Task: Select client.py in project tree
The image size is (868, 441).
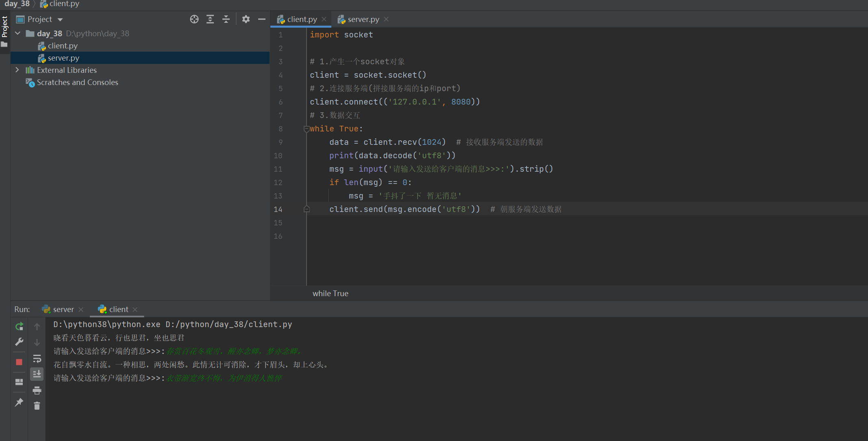Action: pyautogui.click(x=63, y=46)
